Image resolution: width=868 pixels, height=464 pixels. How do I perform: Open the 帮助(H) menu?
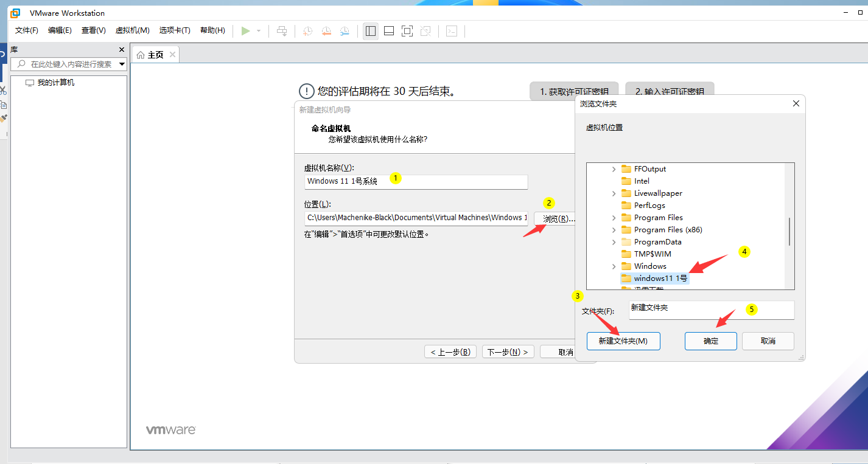[x=212, y=30]
